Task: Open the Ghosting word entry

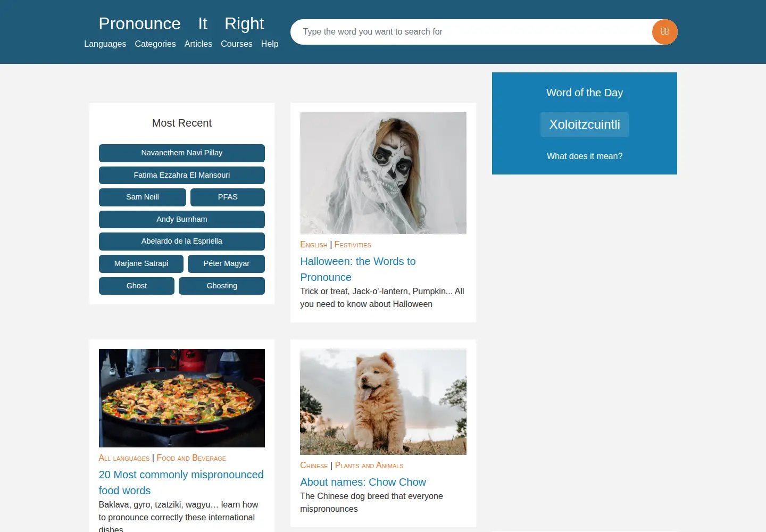Action: (x=222, y=286)
